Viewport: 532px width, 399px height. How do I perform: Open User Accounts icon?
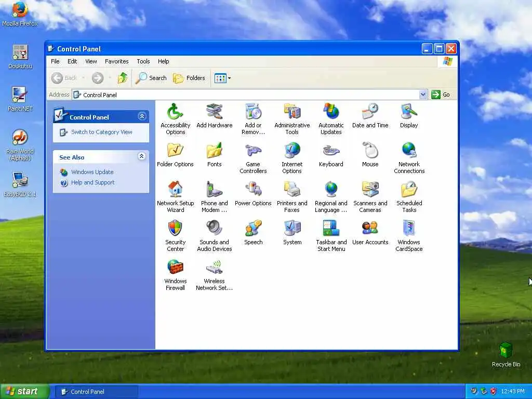[370, 233]
